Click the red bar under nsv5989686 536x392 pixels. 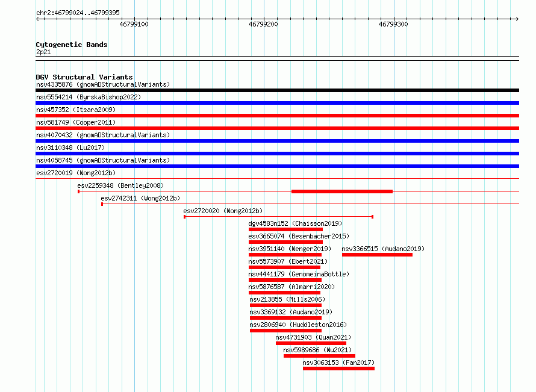coord(320,356)
